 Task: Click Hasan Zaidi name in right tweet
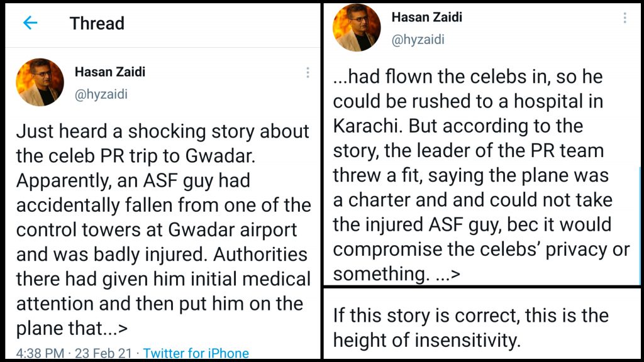tap(426, 17)
